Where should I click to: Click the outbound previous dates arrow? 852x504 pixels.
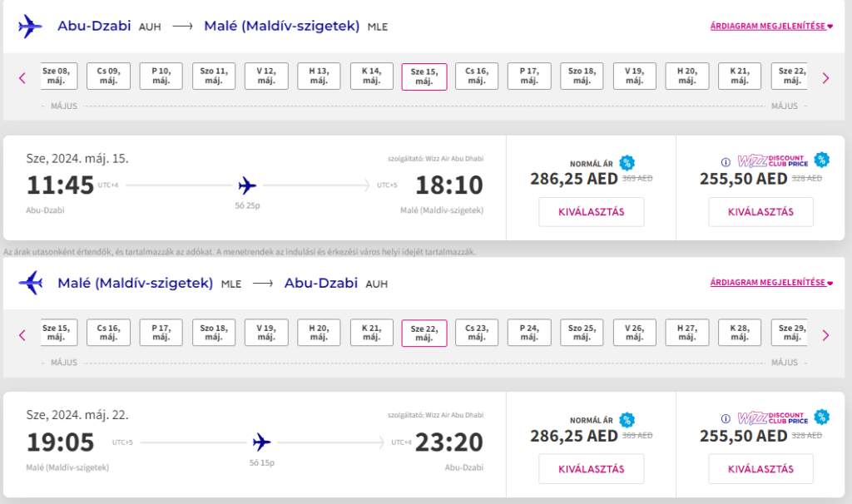pos(22,78)
